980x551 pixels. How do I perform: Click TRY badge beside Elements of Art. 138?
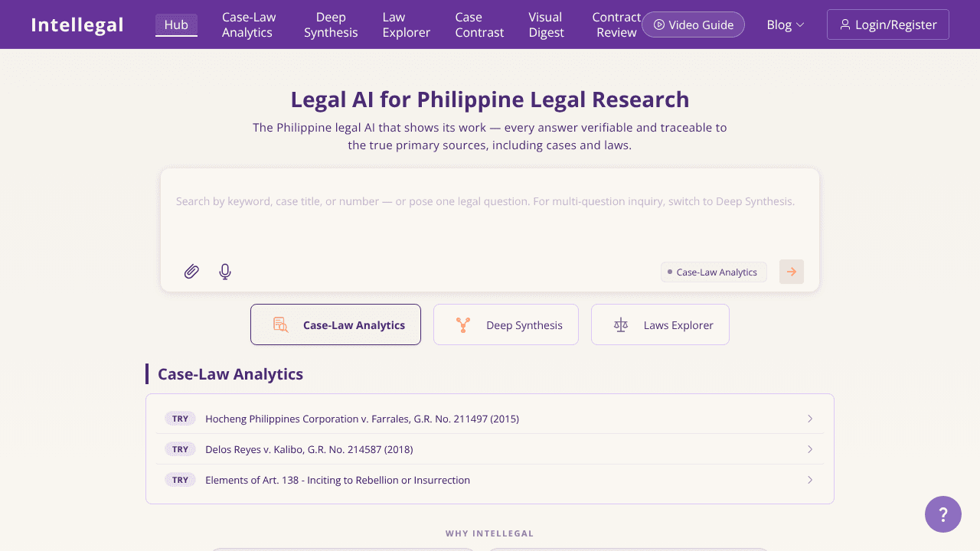(x=180, y=480)
